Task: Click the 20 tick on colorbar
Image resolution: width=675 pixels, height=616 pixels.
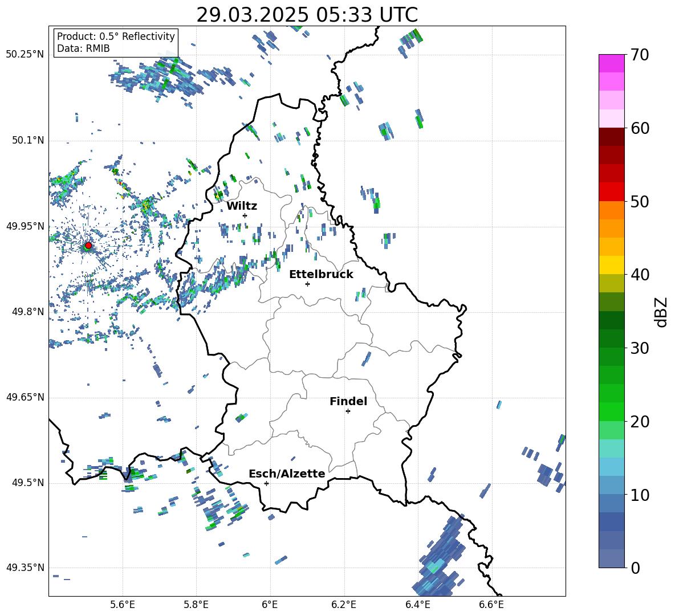Action: (640, 421)
